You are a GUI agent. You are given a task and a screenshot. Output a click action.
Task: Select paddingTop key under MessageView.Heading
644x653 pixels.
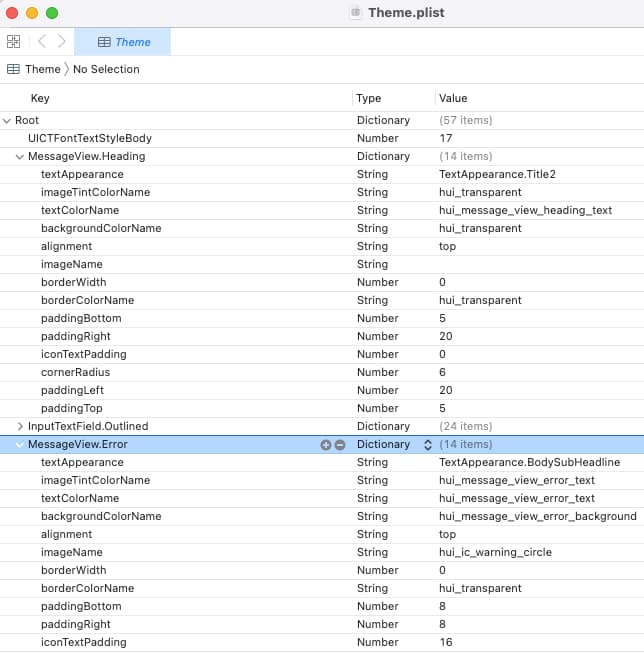pyautogui.click(x=72, y=408)
